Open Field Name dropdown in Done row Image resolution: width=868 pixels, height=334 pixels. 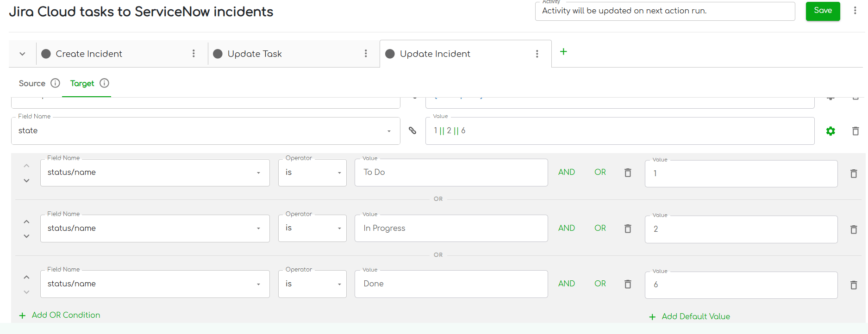155,284
